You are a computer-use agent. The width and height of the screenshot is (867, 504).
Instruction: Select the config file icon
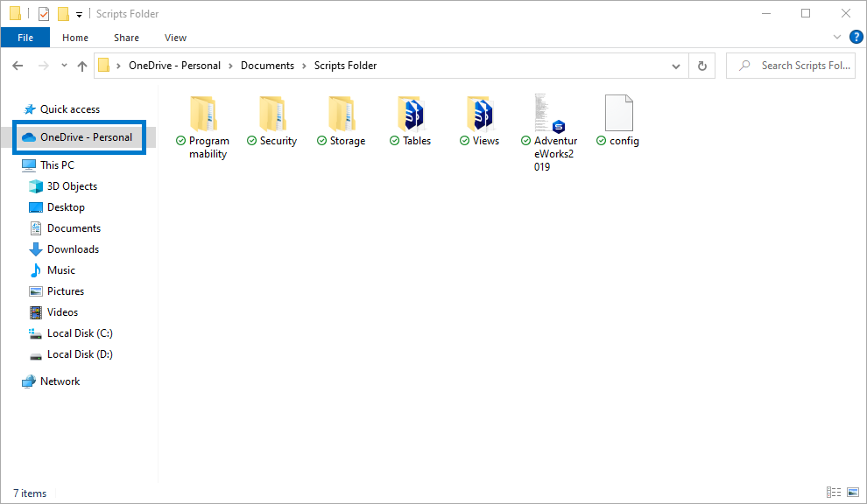pos(619,113)
